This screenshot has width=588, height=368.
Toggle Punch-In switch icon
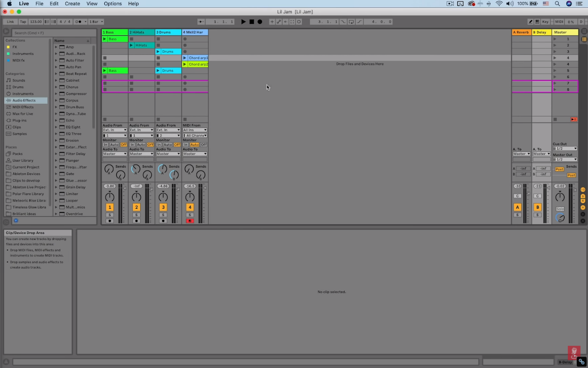[343, 22]
